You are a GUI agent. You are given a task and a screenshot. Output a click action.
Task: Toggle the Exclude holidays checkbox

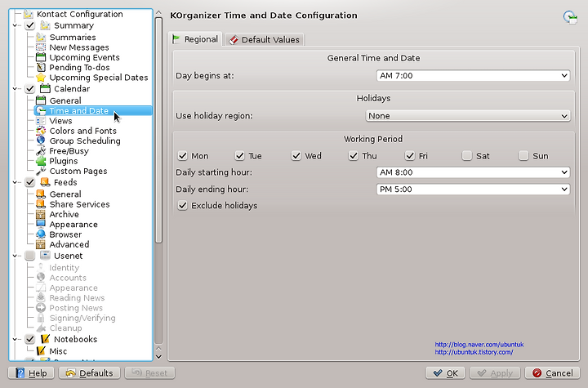pos(183,206)
